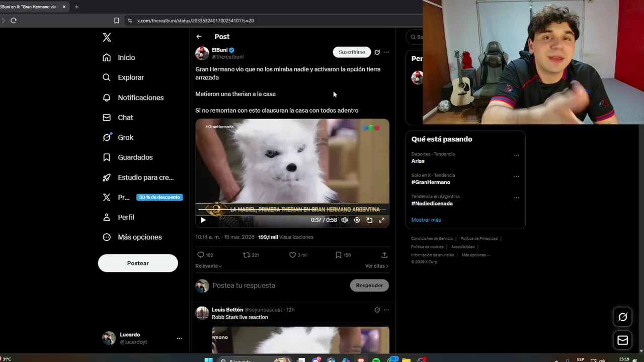The image size is (644, 362).
Task: Open Lucardo account switcher menu
Action: tap(142, 338)
